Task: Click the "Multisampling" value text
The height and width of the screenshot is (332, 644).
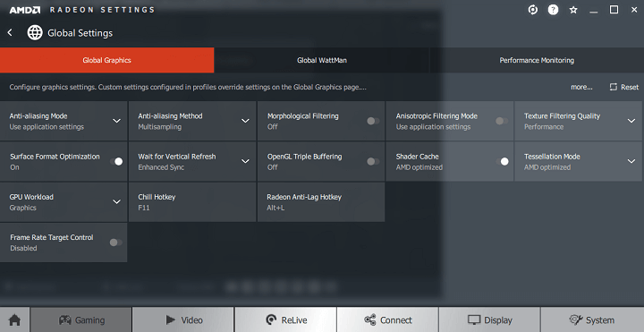Action: coord(160,127)
